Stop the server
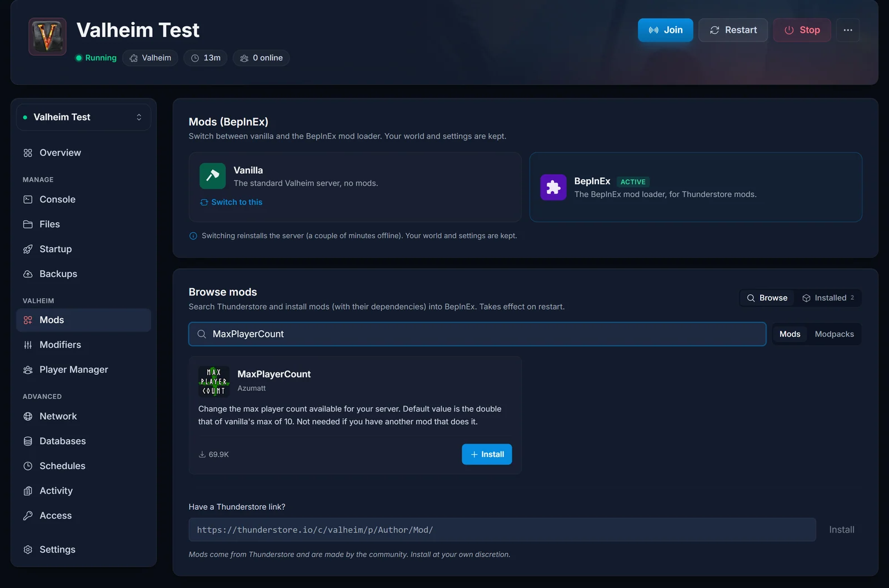889x588 pixels. [x=802, y=30]
